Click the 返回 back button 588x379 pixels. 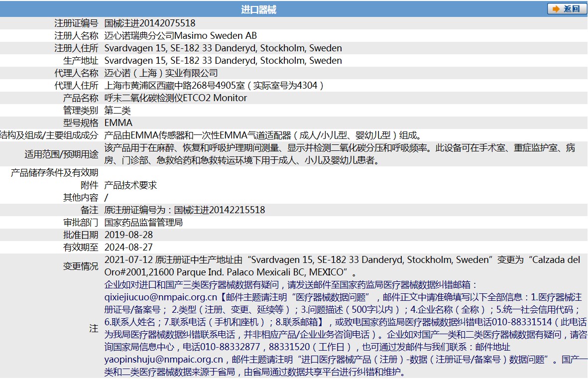point(567,9)
